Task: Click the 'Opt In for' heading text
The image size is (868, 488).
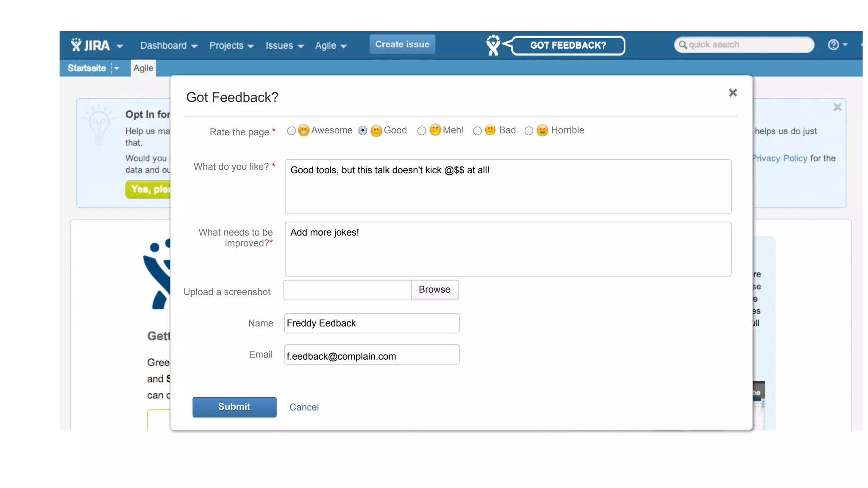Action: [148, 114]
